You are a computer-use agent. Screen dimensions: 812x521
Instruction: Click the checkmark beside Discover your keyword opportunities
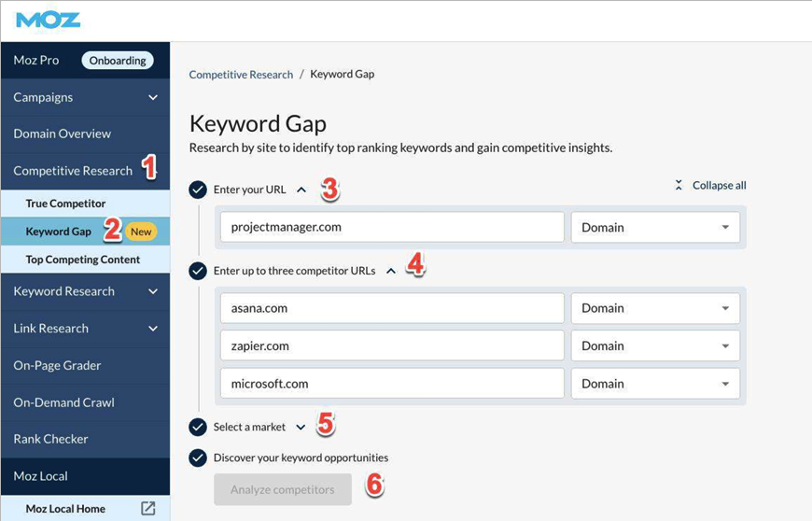click(198, 458)
